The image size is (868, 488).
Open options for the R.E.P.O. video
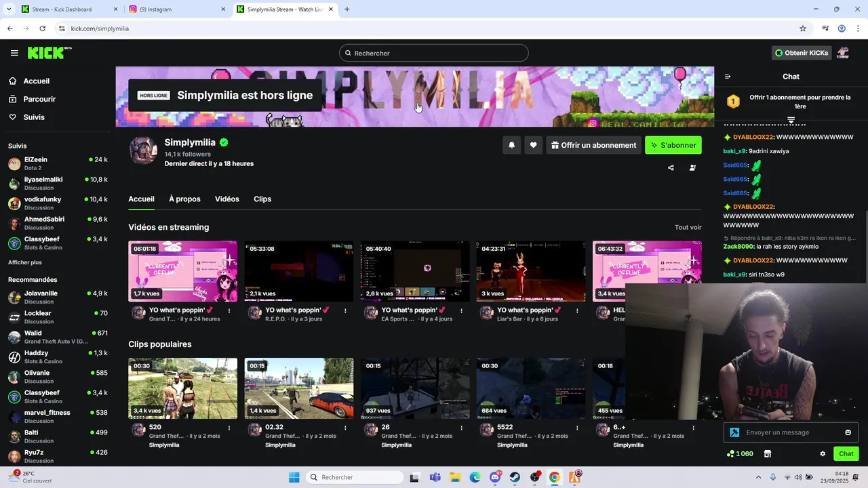[x=345, y=311]
